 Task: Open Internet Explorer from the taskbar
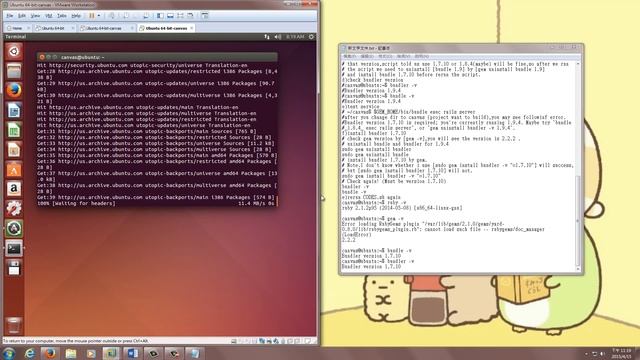(30, 353)
